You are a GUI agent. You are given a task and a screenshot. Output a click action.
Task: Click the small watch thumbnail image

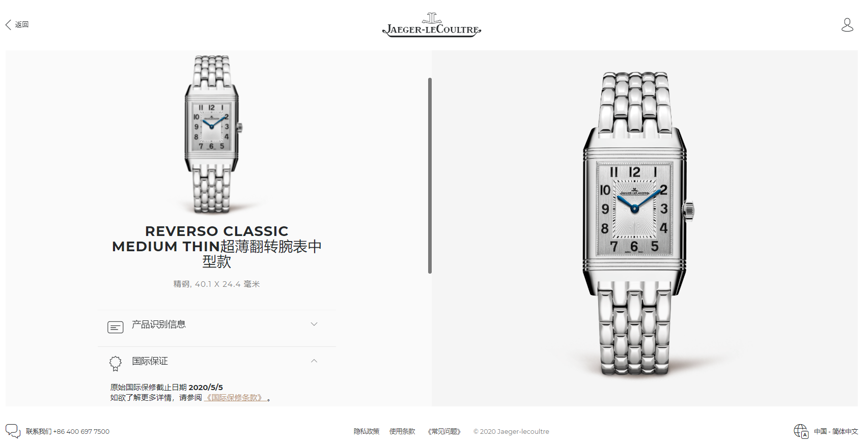click(212, 134)
